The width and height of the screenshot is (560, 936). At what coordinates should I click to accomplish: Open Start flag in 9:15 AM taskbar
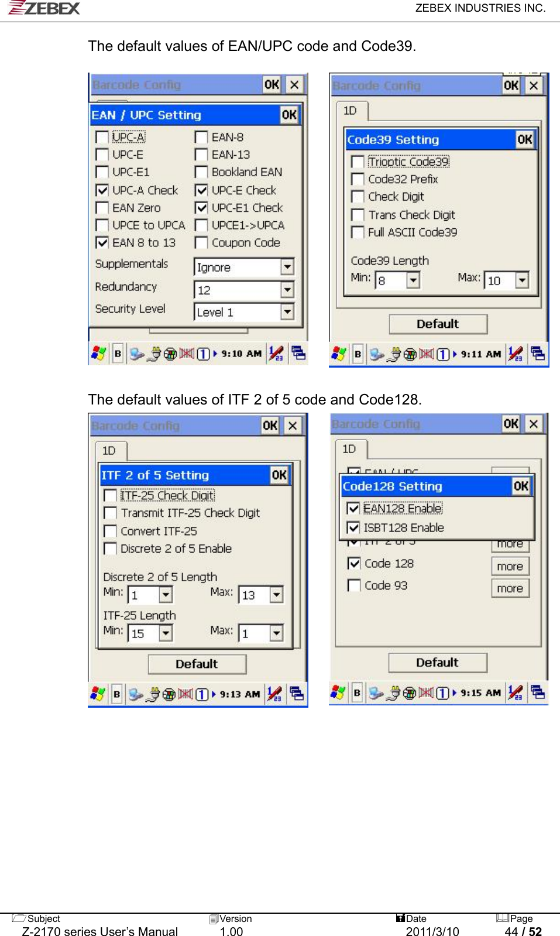pos(338,692)
